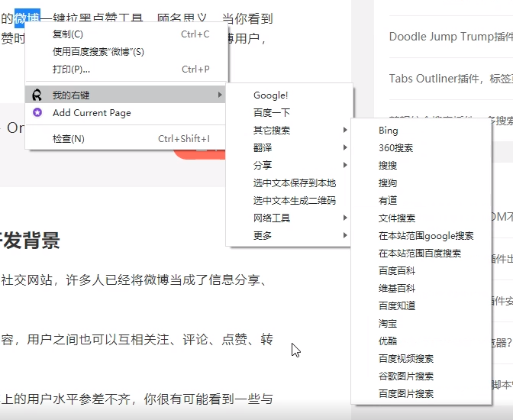
Task: Select 选中文本保存到本地 option
Action: (294, 183)
